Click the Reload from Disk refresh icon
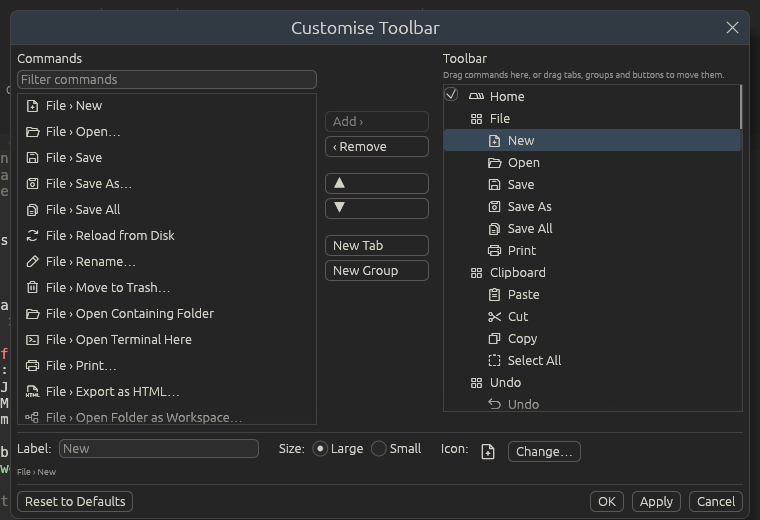Image resolution: width=760 pixels, height=520 pixels. (32, 236)
